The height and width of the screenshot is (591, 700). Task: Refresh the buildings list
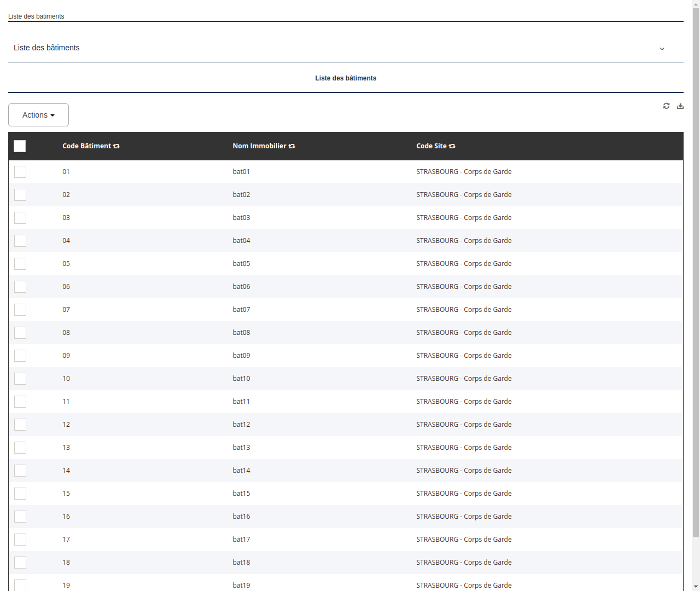(666, 106)
